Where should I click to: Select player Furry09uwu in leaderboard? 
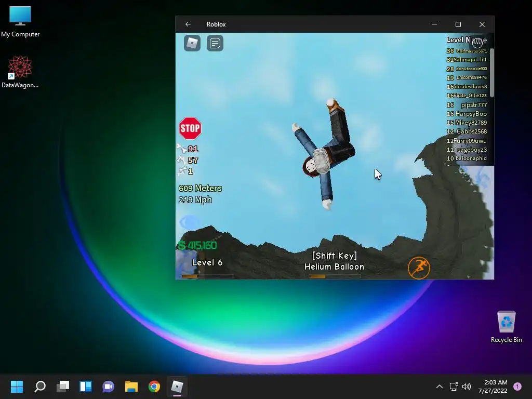[470, 140]
